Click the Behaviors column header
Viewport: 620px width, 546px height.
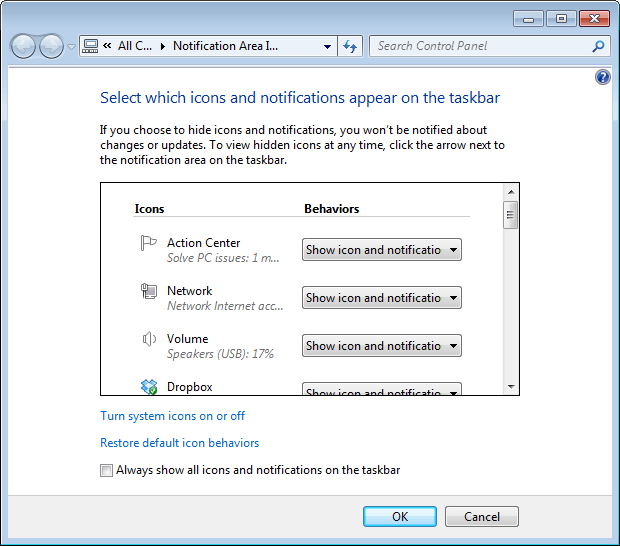[x=331, y=209]
